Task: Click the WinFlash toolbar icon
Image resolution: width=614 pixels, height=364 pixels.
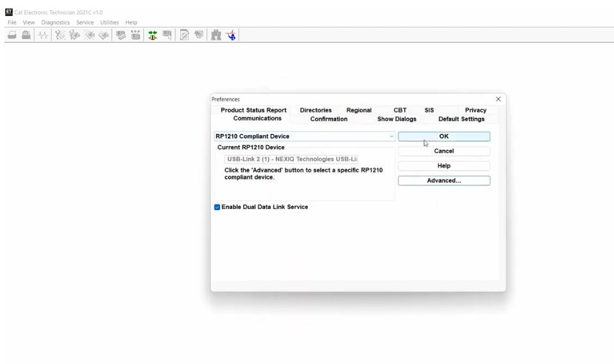Action: (199, 35)
